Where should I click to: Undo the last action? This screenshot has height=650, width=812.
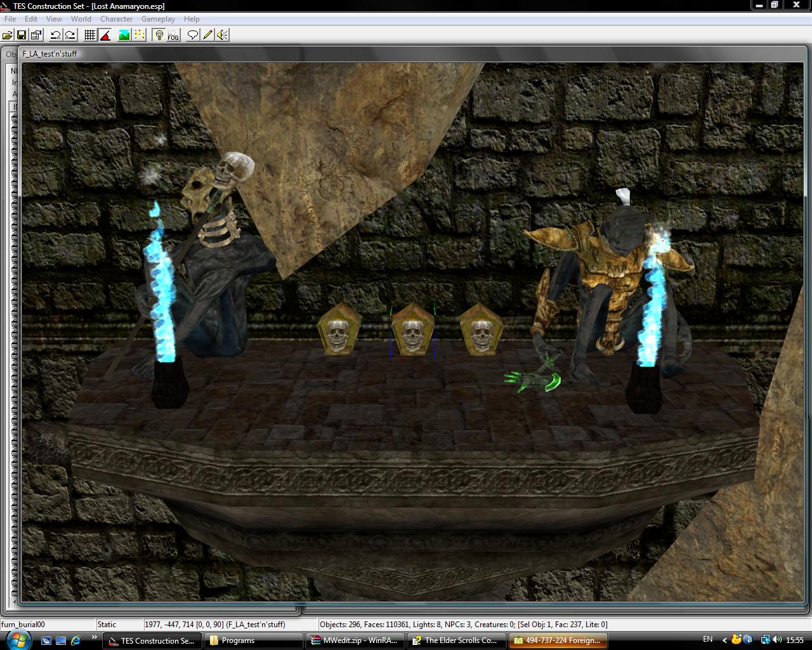55,36
